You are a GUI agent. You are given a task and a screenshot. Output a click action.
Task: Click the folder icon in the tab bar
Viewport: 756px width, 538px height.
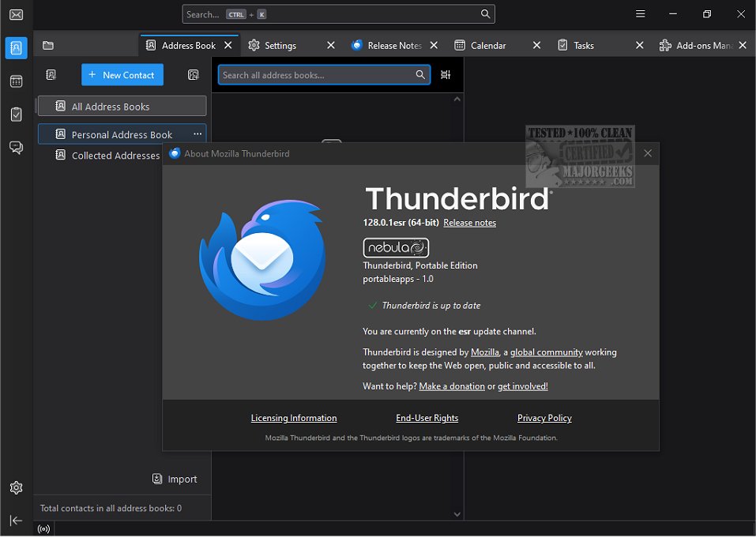click(47, 45)
